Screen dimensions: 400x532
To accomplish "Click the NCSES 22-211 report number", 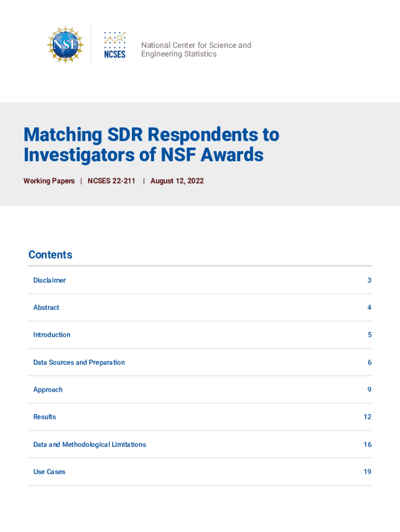I will pyautogui.click(x=111, y=181).
